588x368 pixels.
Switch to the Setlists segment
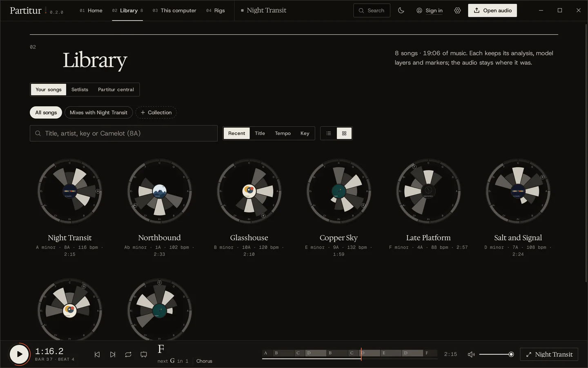[80, 90]
